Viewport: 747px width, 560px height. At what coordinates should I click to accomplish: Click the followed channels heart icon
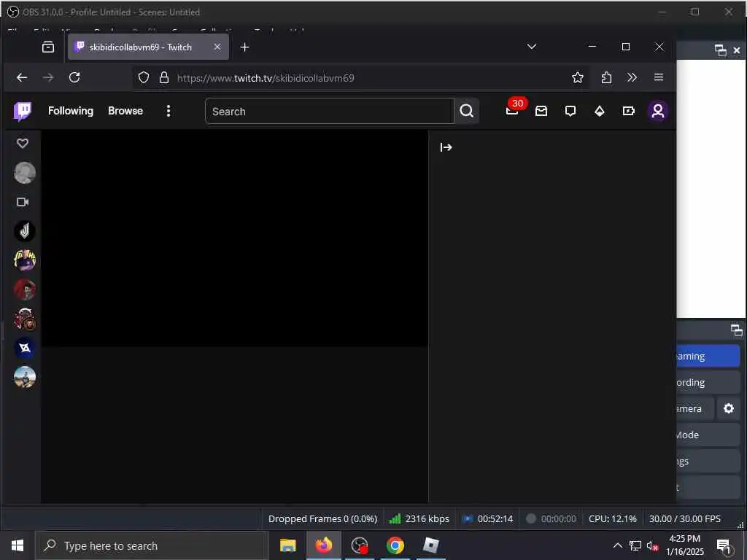23,144
